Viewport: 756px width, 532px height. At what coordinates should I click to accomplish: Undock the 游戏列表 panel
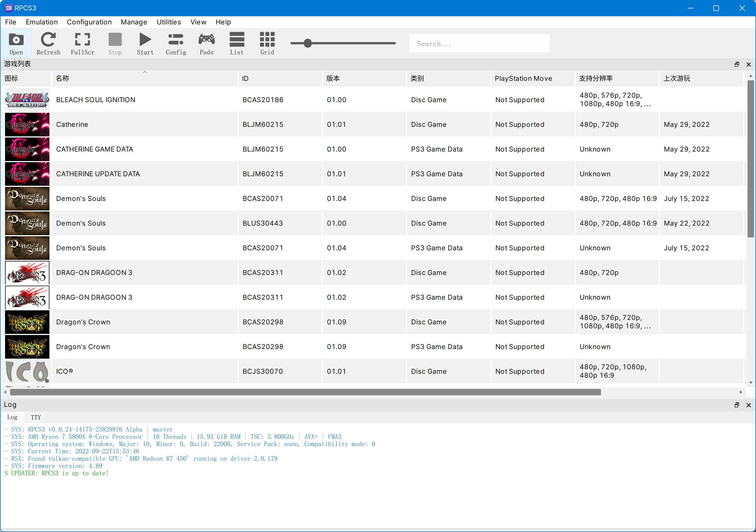pyautogui.click(x=737, y=64)
